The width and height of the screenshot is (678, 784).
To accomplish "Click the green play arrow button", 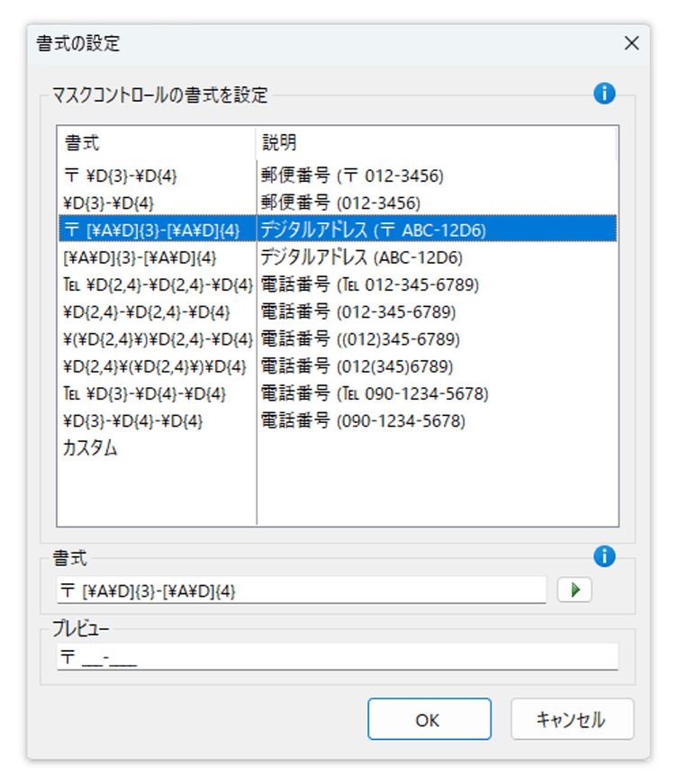I will coord(574,590).
